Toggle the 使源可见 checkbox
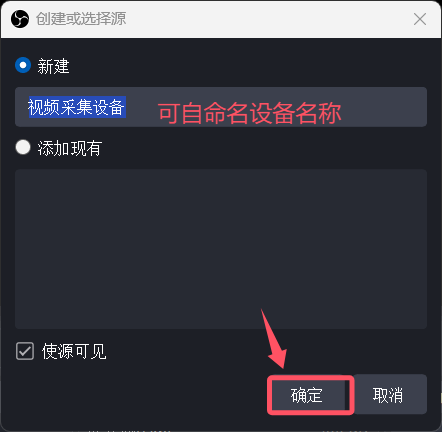The width and height of the screenshot is (442, 432). pos(25,351)
